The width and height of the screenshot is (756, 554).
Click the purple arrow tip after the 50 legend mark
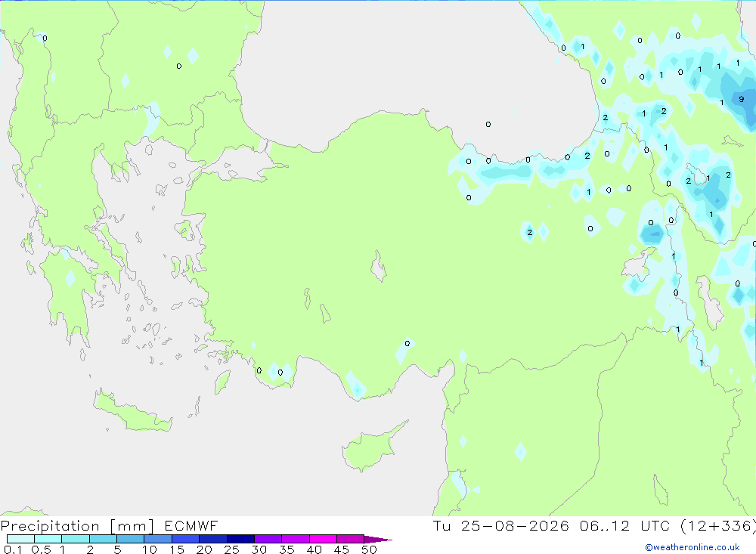pyautogui.click(x=378, y=539)
